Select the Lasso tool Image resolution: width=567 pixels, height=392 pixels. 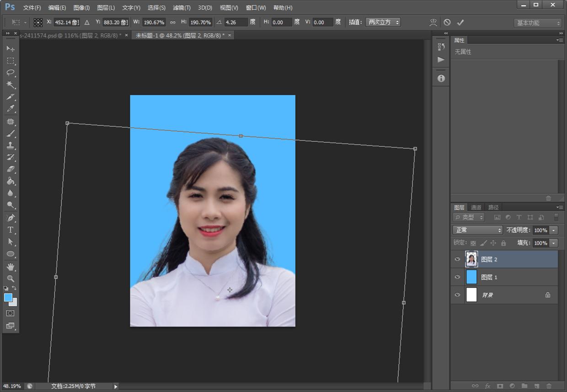[11, 73]
